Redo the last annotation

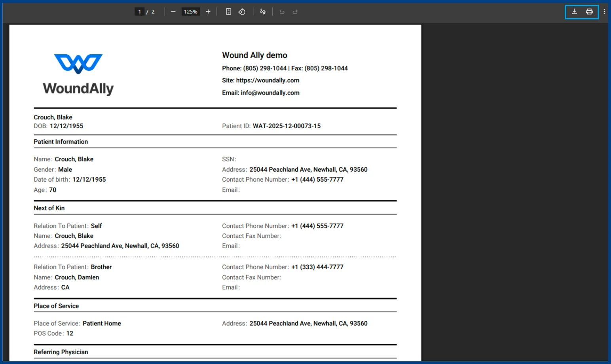295,12
